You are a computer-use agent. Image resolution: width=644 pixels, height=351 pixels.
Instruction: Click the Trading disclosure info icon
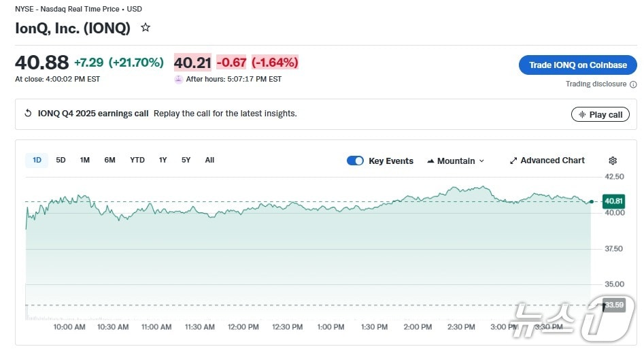coord(633,84)
